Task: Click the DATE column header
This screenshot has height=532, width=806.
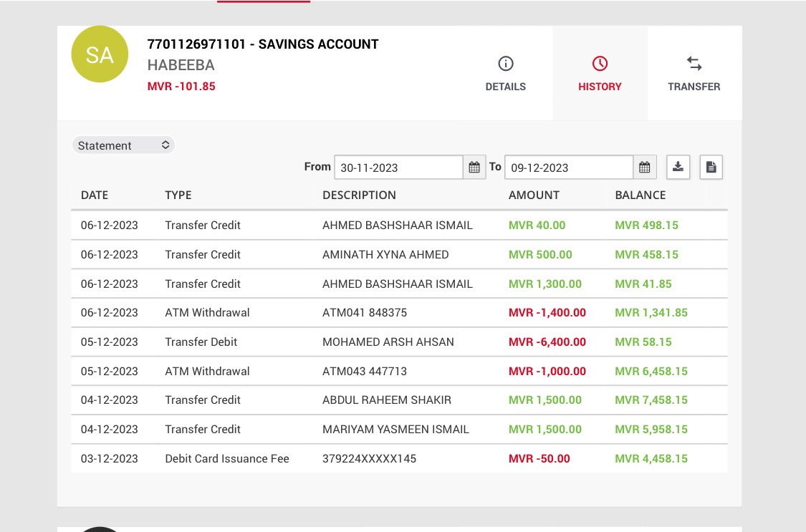Action: (95, 195)
